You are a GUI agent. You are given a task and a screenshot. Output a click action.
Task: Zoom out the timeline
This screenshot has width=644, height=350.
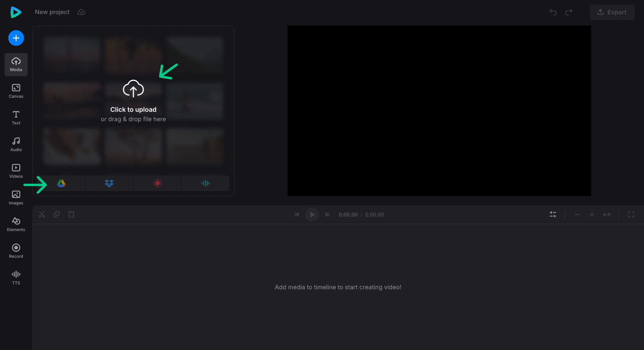[x=577, y=214]
